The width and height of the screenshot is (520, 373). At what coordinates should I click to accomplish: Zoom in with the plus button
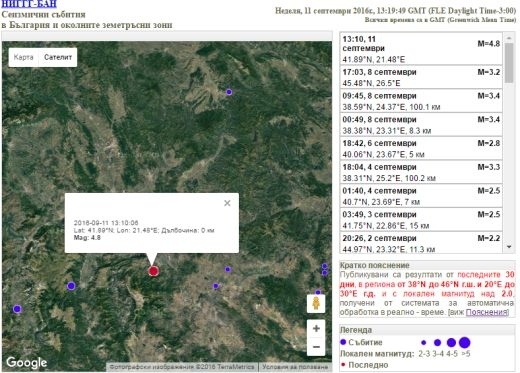pyautogui.click(x=316, y=328)
